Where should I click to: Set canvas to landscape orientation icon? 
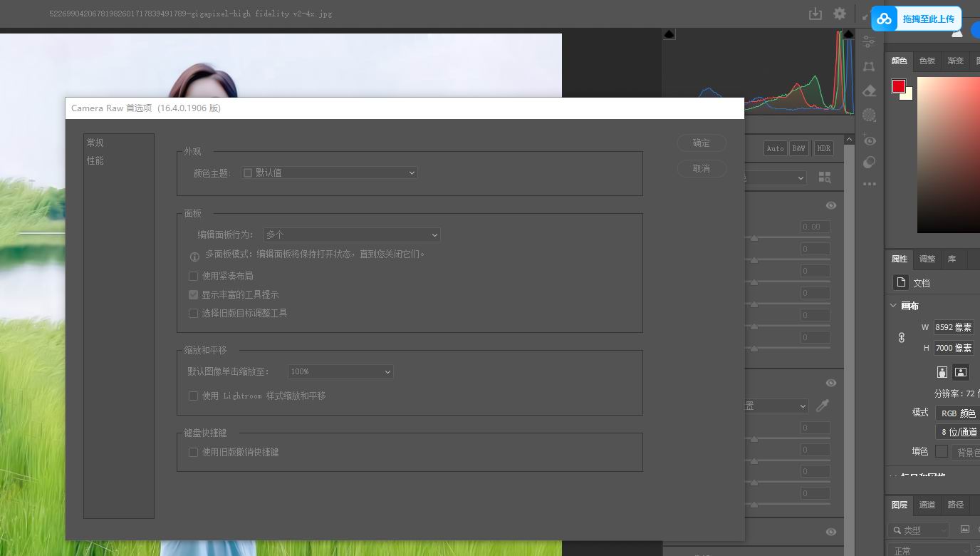coord(961,372)
